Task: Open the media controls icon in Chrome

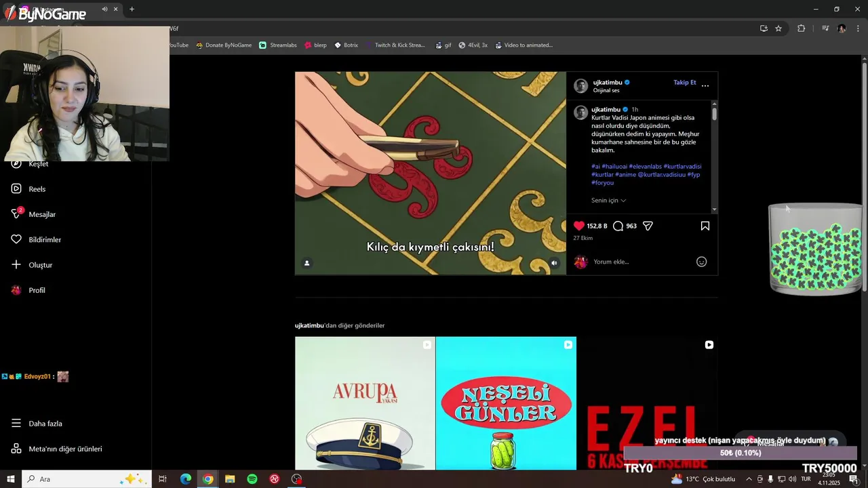Action: pos(825,28)
